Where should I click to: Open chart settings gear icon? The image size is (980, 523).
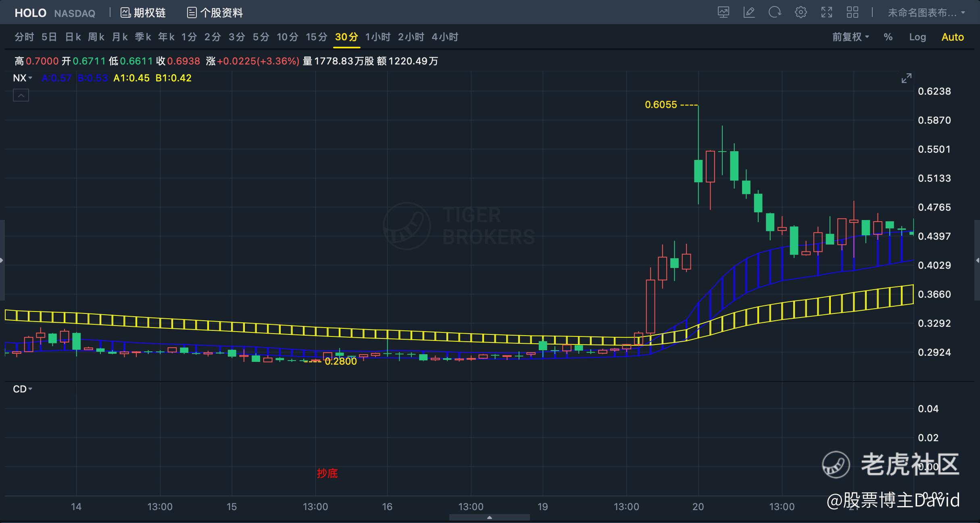tap(801, 12)
